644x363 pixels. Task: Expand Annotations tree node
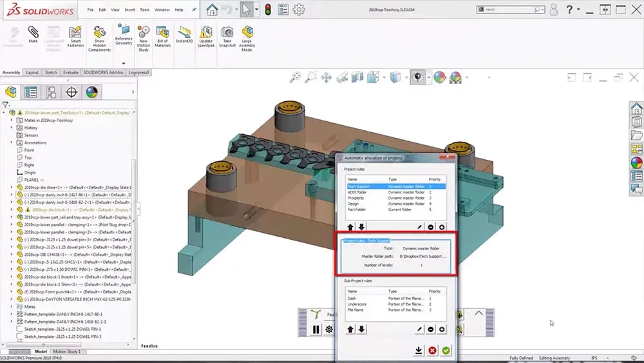[12, 142]
